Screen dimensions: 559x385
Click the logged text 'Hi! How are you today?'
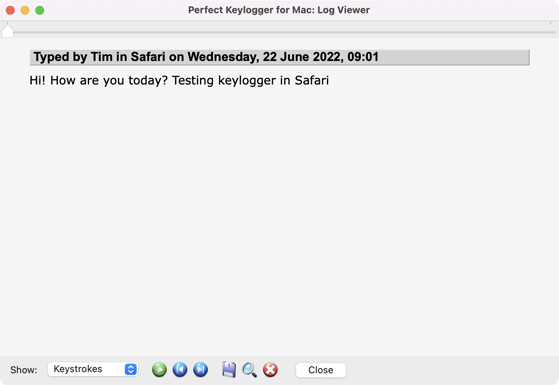click(98, 81)
